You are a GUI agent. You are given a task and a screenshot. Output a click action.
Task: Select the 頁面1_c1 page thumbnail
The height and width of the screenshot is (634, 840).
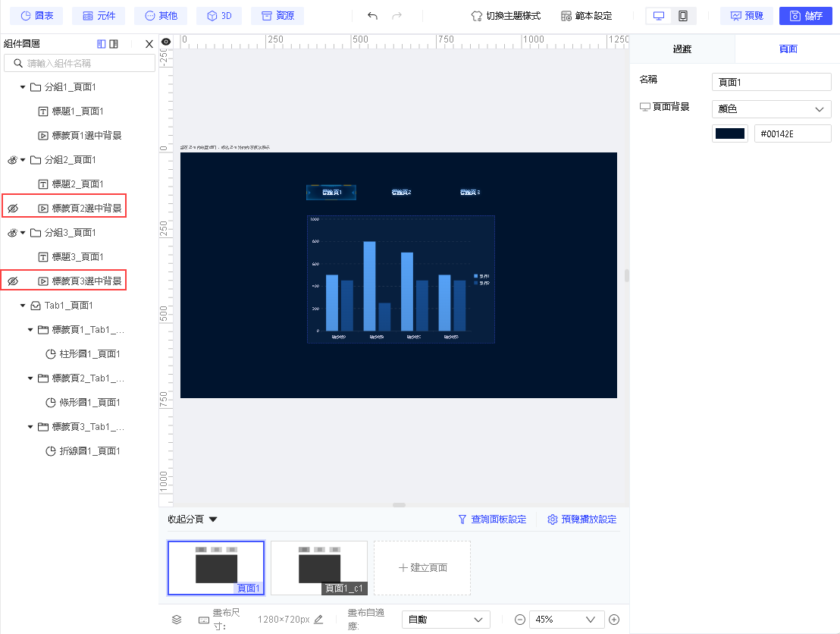pyautogui.click(x=318, y=567)
